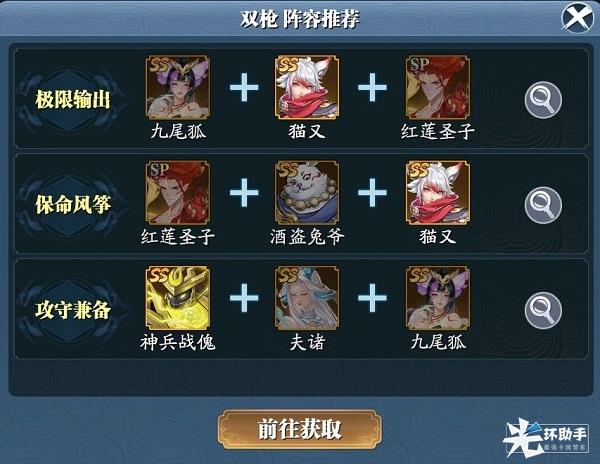The height and width of the screenshot is (464, 600).
Task: Tap 红莲圣子 portrait in 极限输出 row
Action: click(x=438, y=87)
